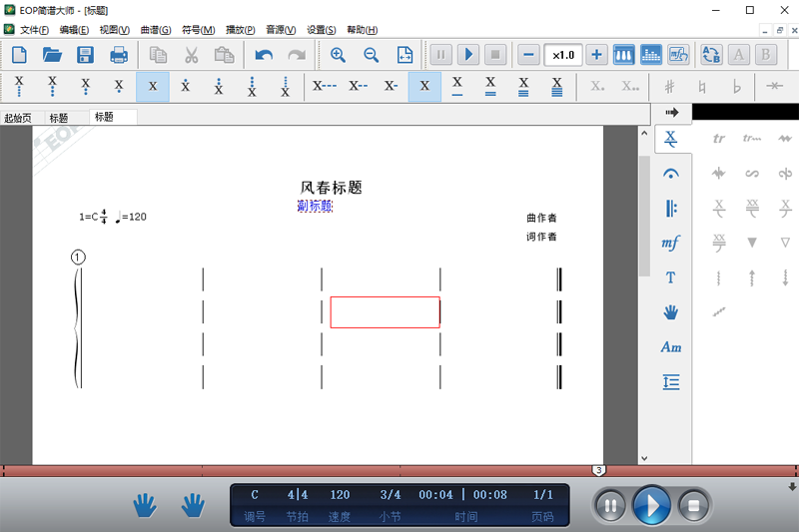This screenshot has width=799, height=532.
Task: Select the T text tool icon
Action: point(671,277)
